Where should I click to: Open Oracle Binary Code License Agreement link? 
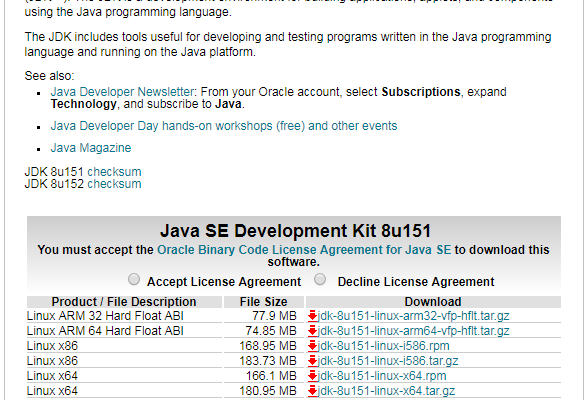click(304, 250)
